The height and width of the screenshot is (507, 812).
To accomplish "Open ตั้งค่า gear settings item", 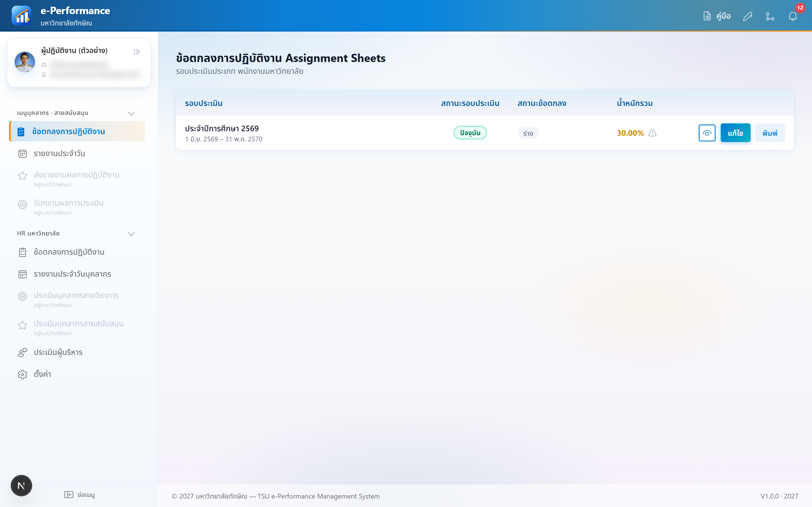I will (x=77, y=374).
